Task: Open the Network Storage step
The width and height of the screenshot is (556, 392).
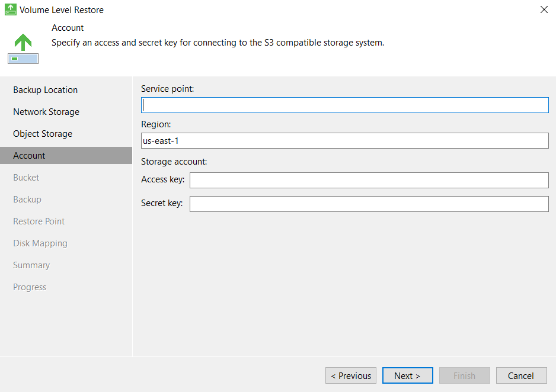Action: (x=46, y=112)
